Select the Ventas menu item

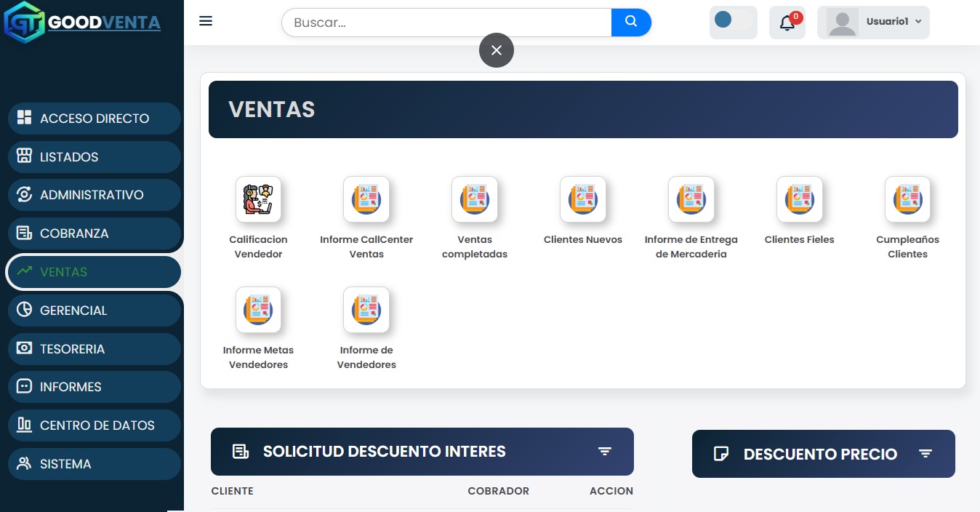95,272
